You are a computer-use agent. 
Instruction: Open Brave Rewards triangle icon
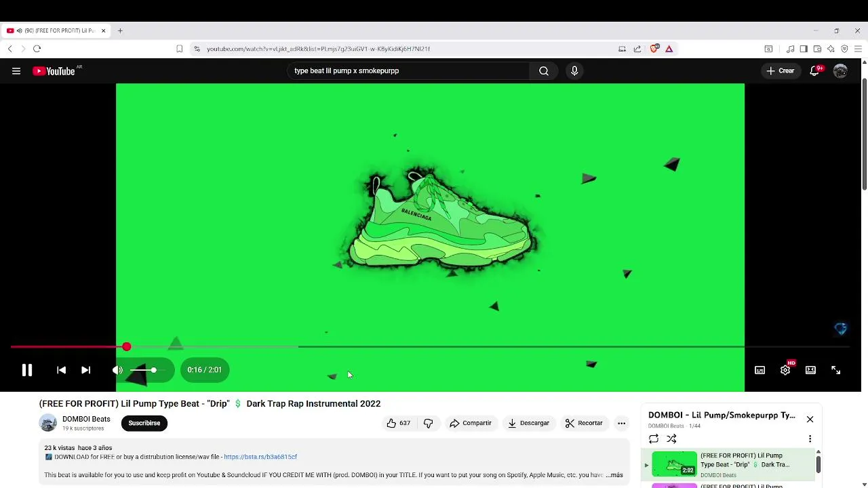(669, 49)
